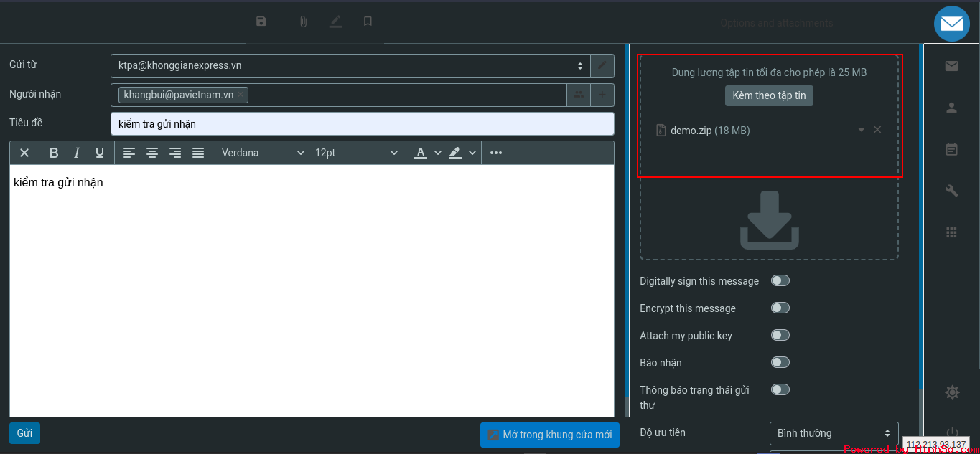Open the Bình thường priority dropdown

[834, 433]
